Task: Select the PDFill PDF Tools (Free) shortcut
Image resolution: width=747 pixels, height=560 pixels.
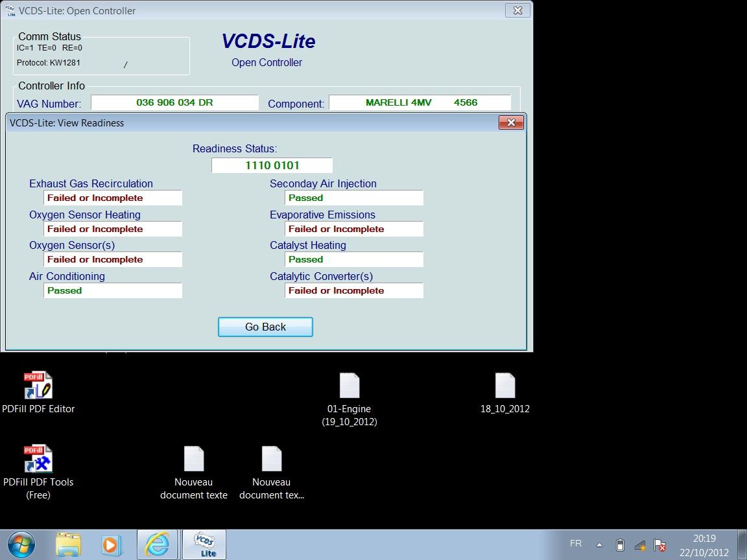Action: [38, 472]
